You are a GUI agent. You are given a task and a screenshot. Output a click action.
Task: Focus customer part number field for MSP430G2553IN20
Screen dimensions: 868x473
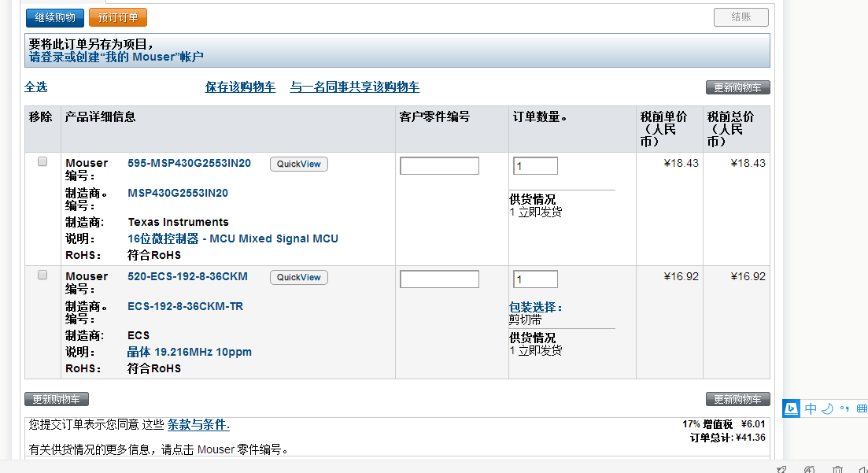[440, 165]
